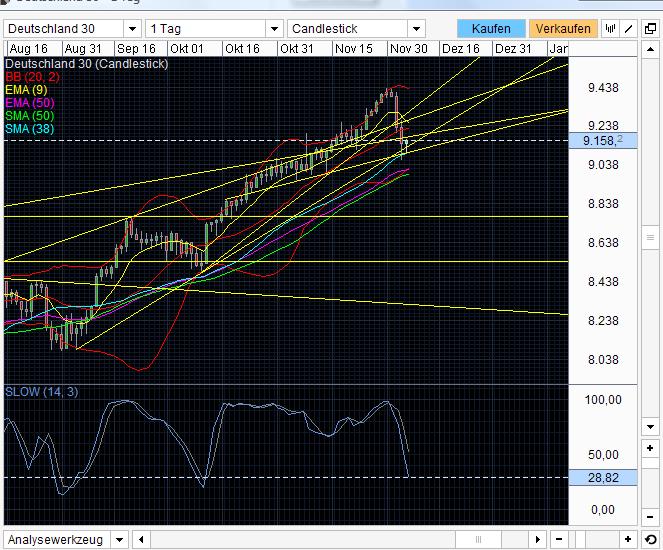Click the horizontal scrollbar thumb
The height and width of the screenshot is (550, 663).
(478, 539)
